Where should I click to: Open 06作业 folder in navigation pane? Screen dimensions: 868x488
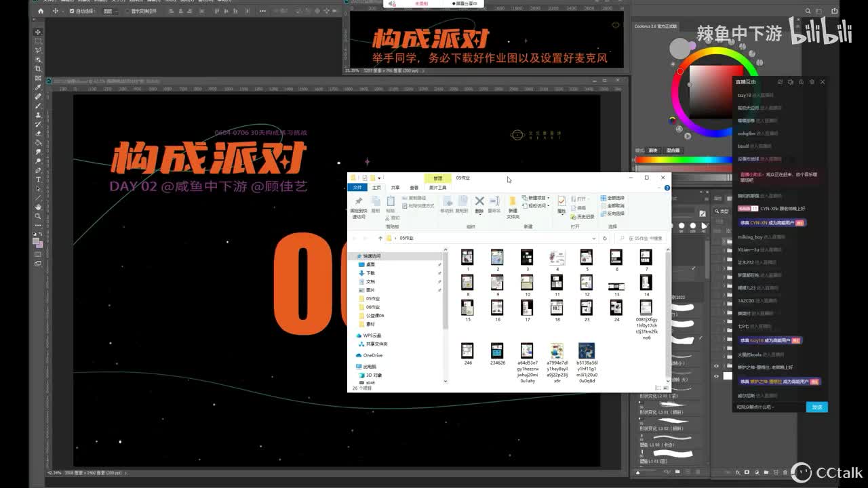pyautogui.click(x=372, y=307)
